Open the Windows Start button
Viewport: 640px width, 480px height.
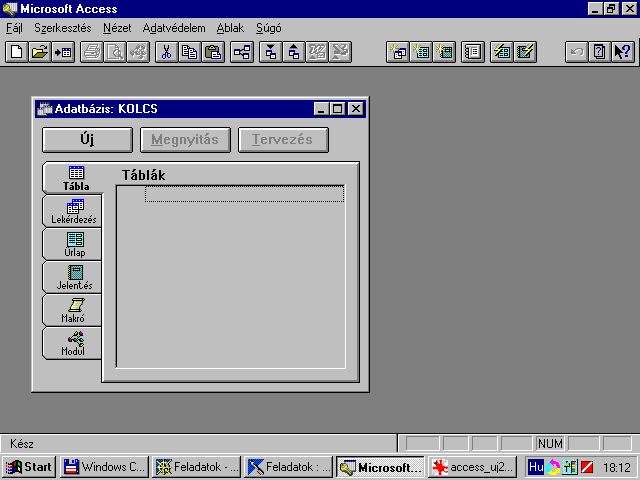tap(29, 467)
